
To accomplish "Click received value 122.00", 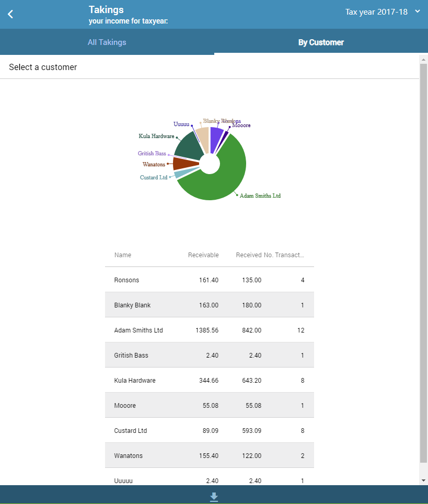I will pos(251,455).
